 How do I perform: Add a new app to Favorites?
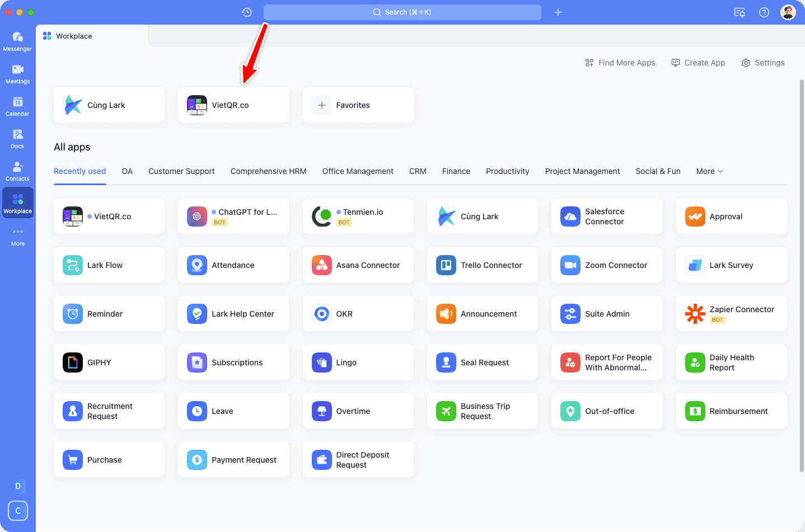(x=358, y=105)
